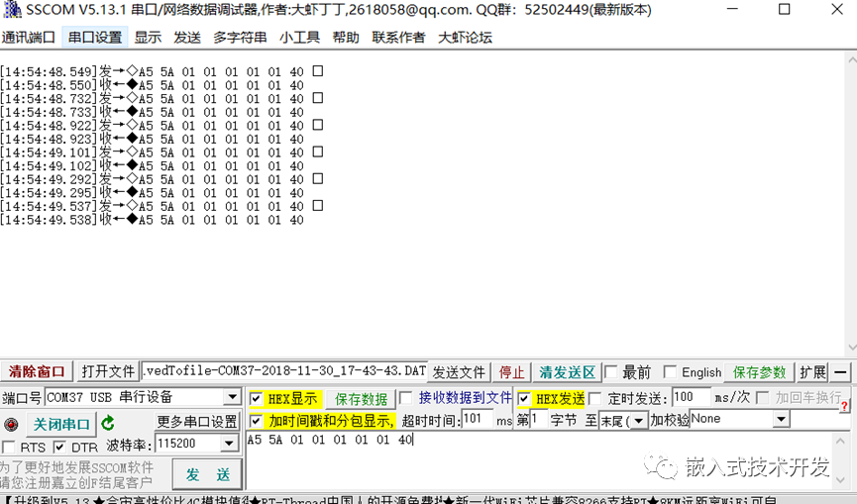
Task: Toggle the RTS checkbox
Action: (8, 448)
